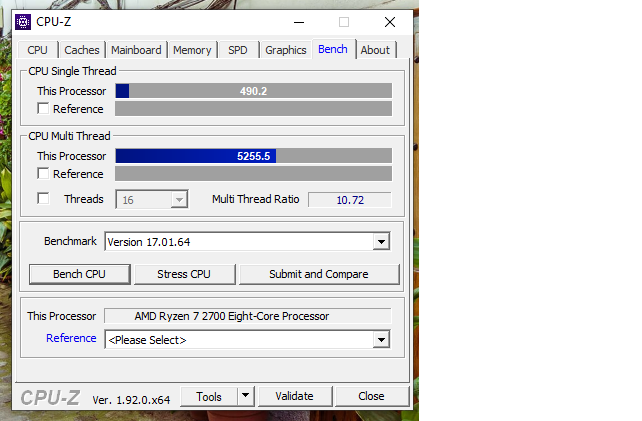Screen dimensions: 642x421
Task: Click the Multi Thread score bar 5255.5
Action: [253, 156]
